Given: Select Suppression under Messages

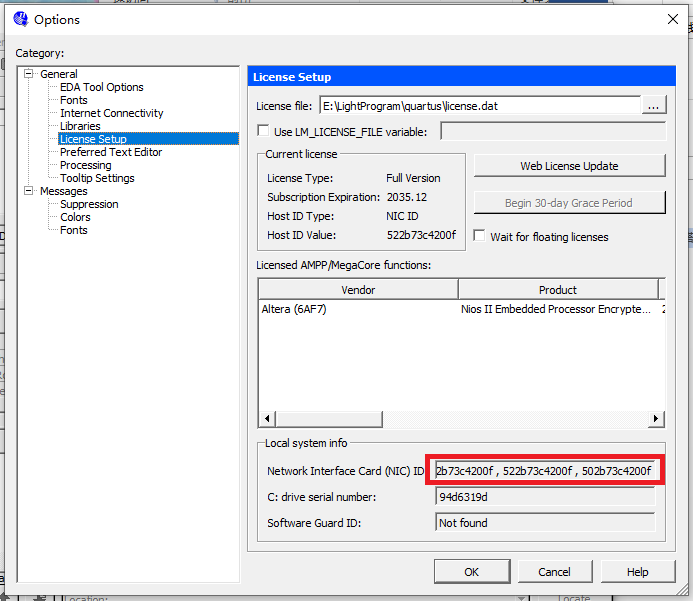Looking at the screenshot, I should pyautogui.click(x=89, y=204).
